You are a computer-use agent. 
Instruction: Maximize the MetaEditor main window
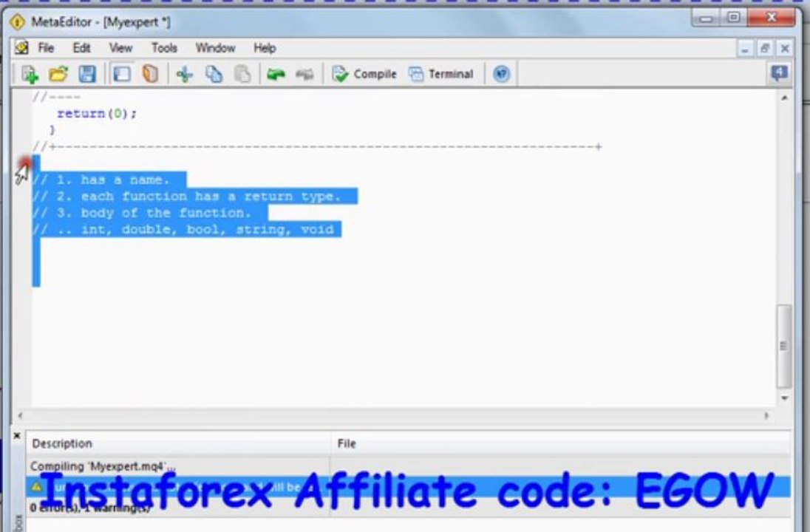pos(734,18)
